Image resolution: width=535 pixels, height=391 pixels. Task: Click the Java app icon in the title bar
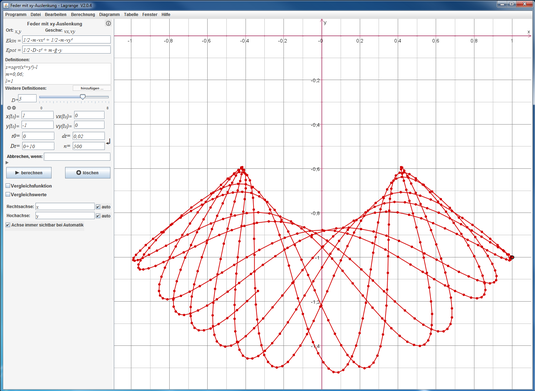point(6,6)
